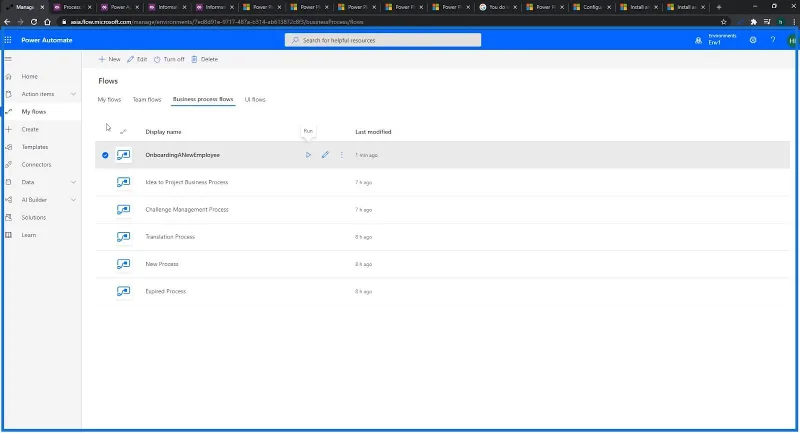Click the OnboardingANewEmployee flow type icon
The image size is (800, 433).
pos(123,155)
